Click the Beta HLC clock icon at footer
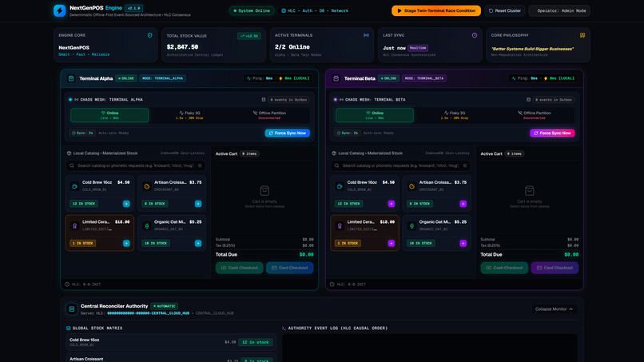644x362 pixels. tap(332, 284)
